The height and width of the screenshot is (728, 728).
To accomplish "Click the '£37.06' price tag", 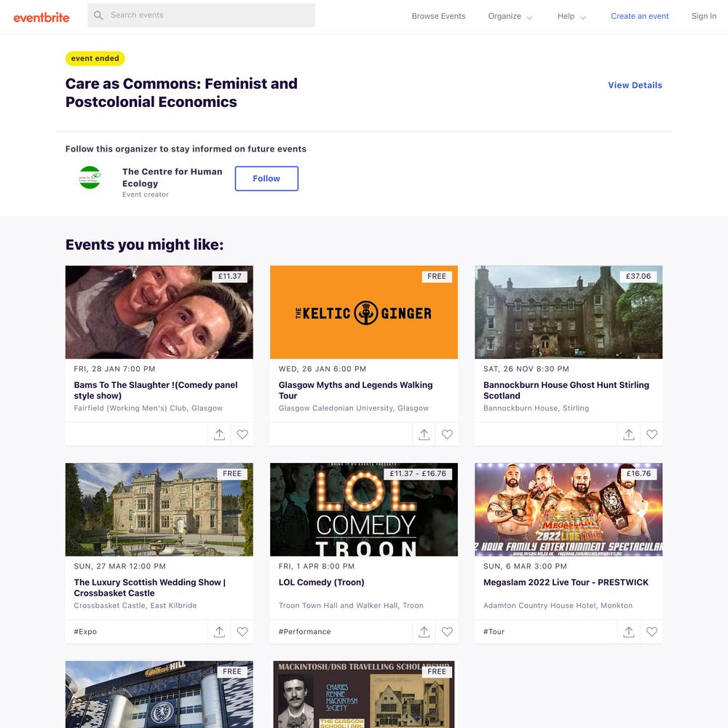I will point(638,276).
